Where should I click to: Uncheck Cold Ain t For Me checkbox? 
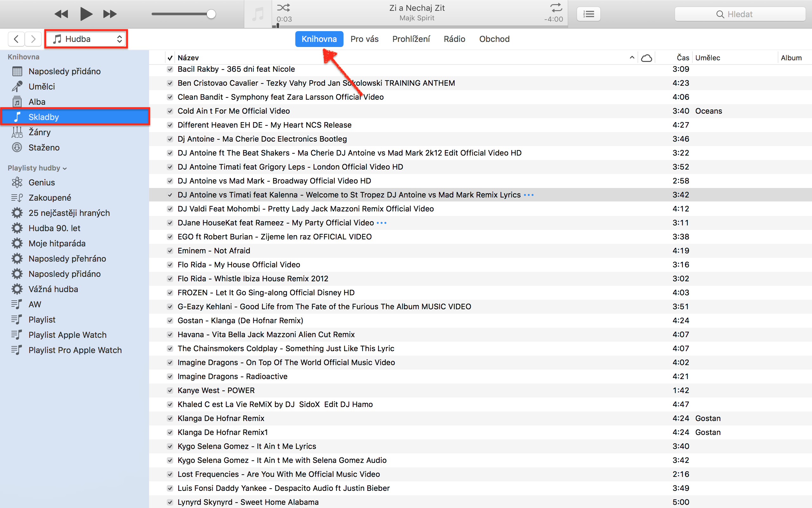click(x=170, y=111)
